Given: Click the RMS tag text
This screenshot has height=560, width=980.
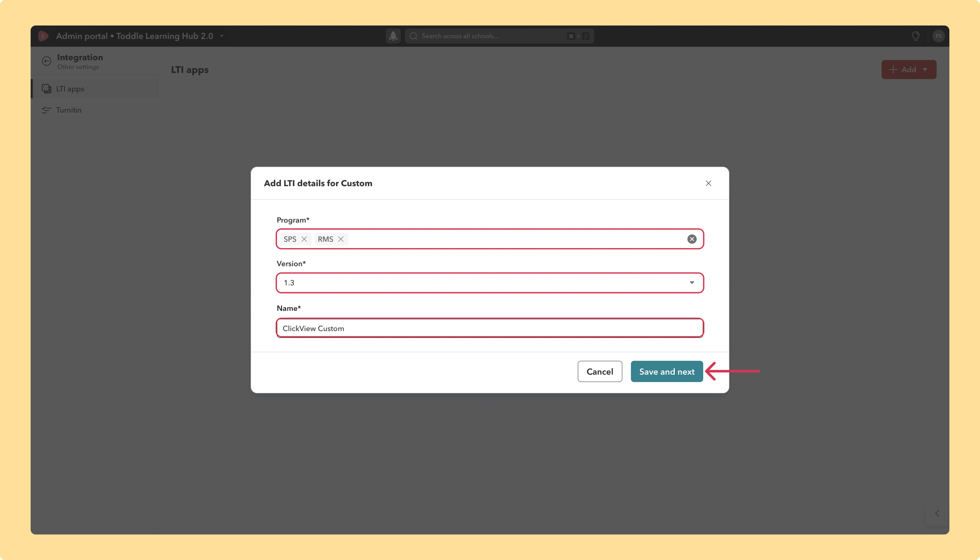Looking at the screenshot, I should pyautogui.click(x=325, y=239).
